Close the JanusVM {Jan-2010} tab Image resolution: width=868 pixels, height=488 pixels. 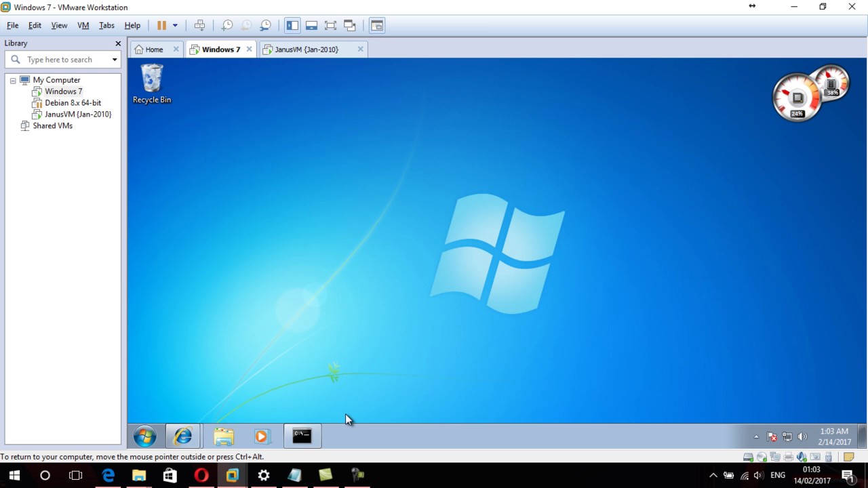[360, 49]
